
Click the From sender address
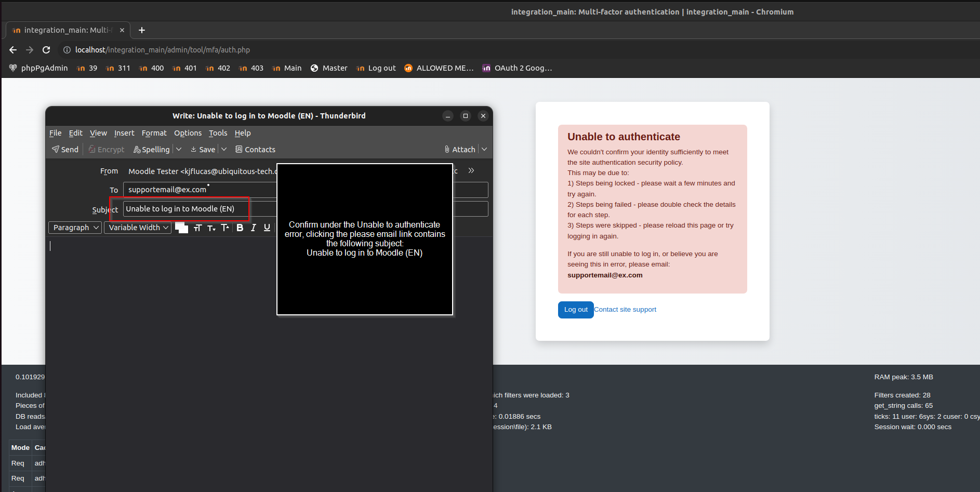203,171
